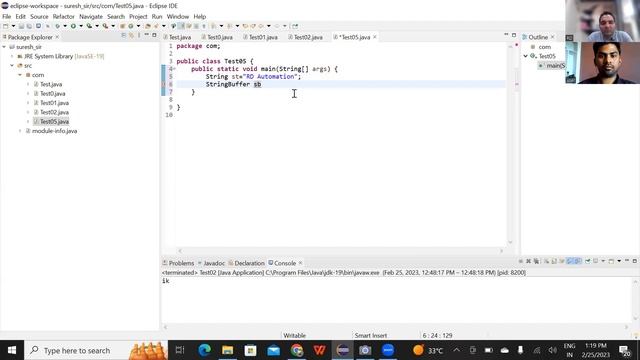This screenshot has height=360, width=640.
Task: Open the New icon dropdown arrow
Action: (13, 26)
